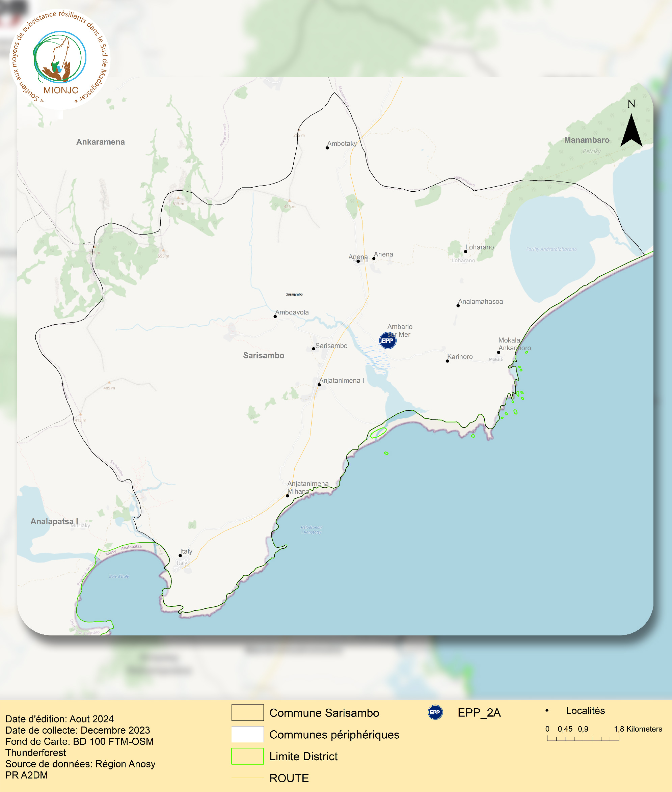Click the Date d'édition text line
Image resolution: width=672 pixels, height=792 pixels.
click(59, 718)
